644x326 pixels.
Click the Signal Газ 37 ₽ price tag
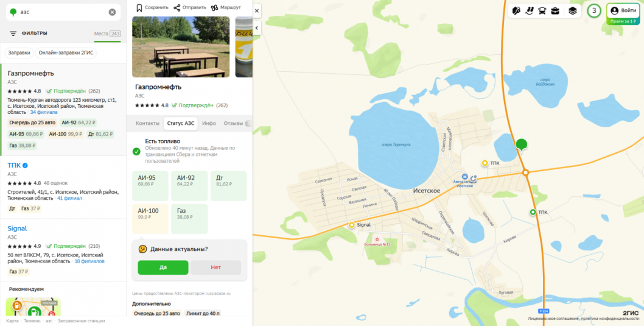coord(18,272)
